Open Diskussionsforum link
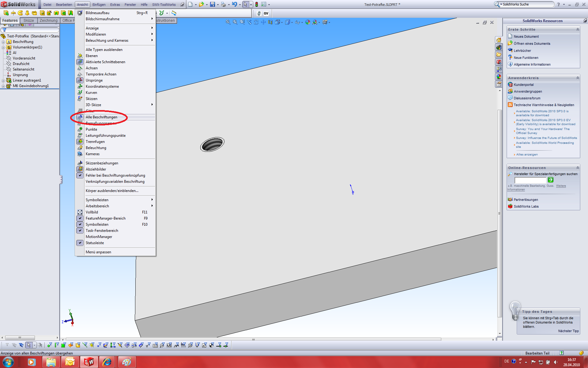 [x=527, y=98]
